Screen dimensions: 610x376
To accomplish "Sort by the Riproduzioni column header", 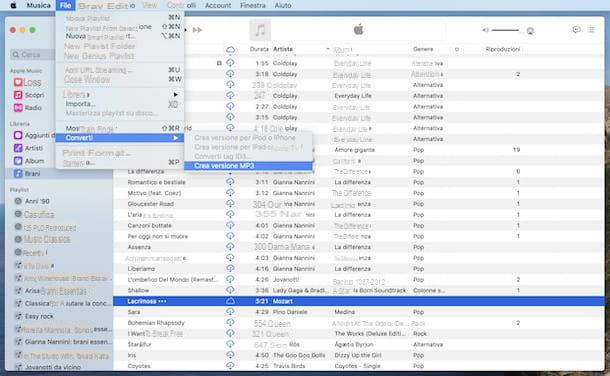I will [503, 49].
